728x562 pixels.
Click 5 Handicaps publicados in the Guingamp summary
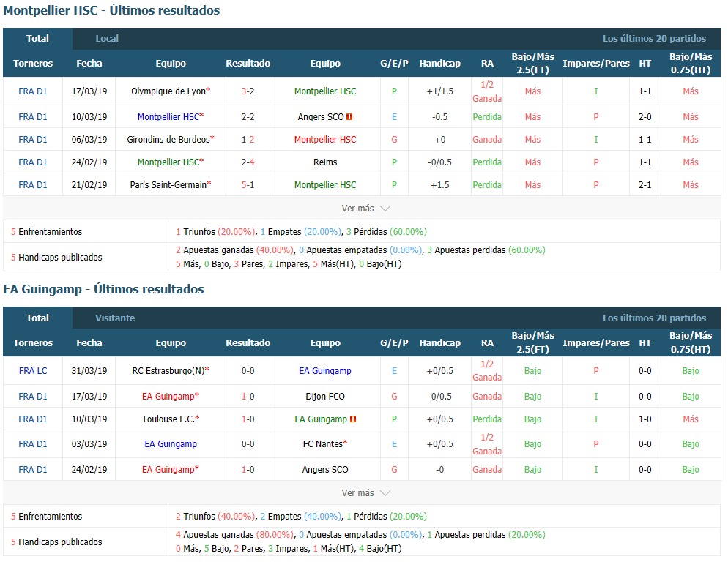coord(56,542)
